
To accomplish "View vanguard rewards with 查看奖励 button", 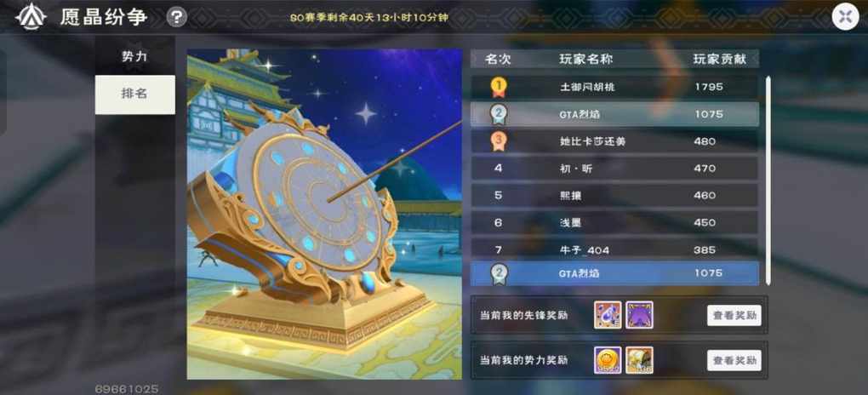I will pyautogui.click(x=734, y=315).
